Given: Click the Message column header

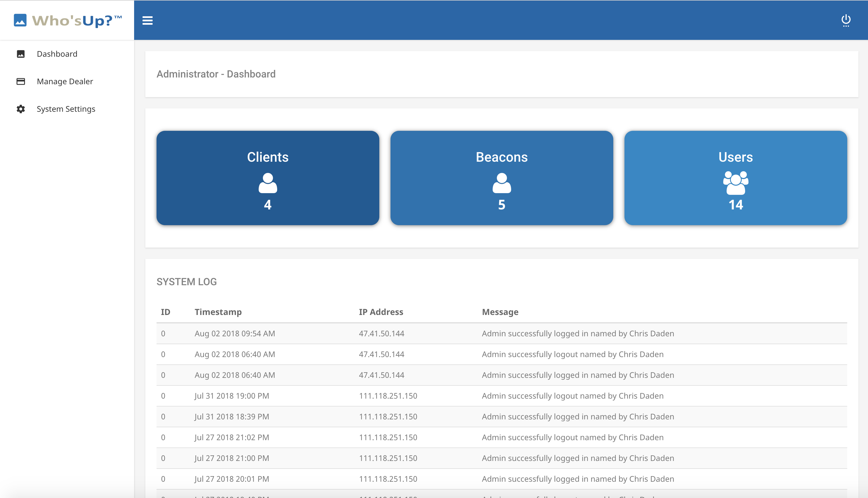Looking at the screenshot, I should [x=500, y=312].
